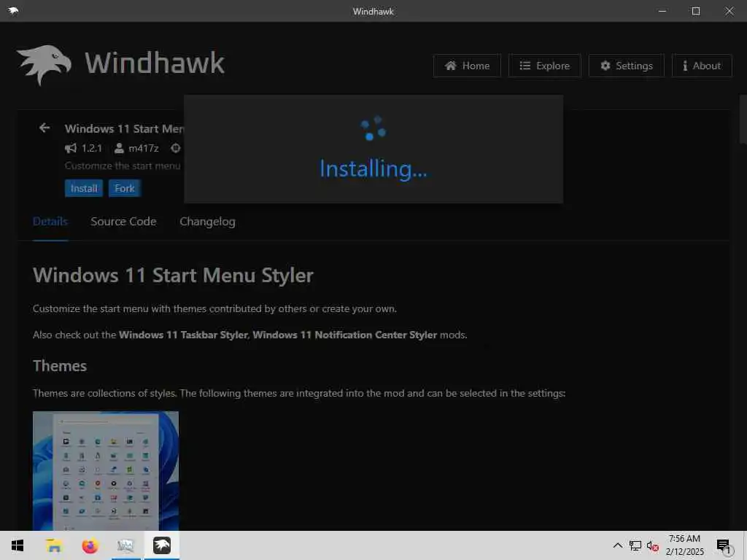Click the back arrow beside mod title
Image resolution: width=747 pixels, height=560 pixels.
coord(44,128)
